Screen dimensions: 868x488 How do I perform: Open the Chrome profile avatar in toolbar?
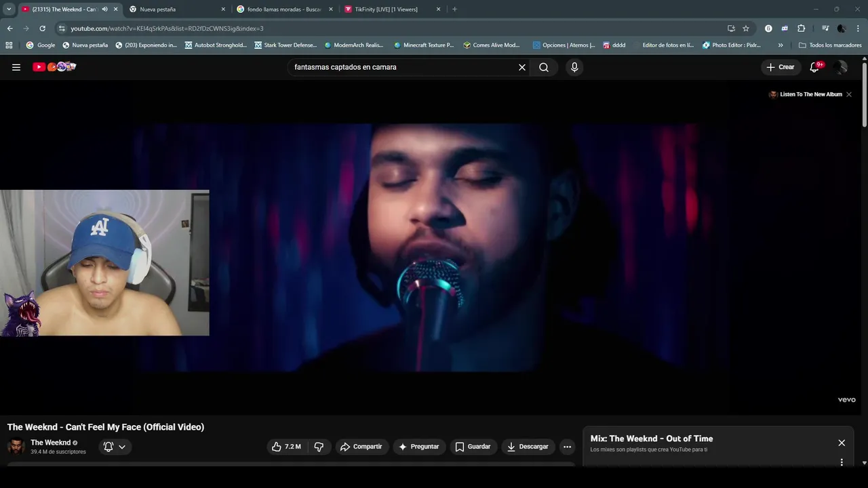click(x=842, y=28)
